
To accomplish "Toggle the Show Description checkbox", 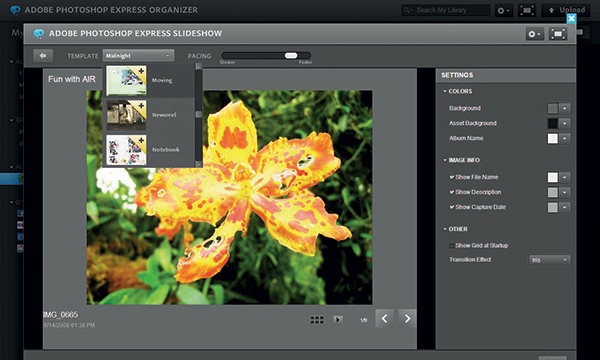I will [452, 192].
